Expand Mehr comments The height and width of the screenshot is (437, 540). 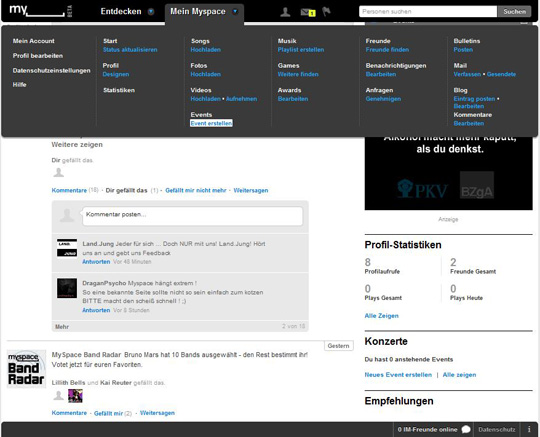62,327
